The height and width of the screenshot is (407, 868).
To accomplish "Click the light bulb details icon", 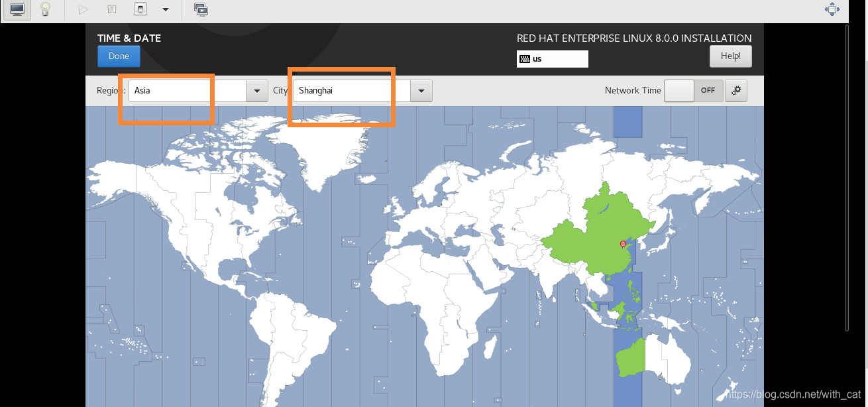I will pyautogui.click(x=45, y=10).
